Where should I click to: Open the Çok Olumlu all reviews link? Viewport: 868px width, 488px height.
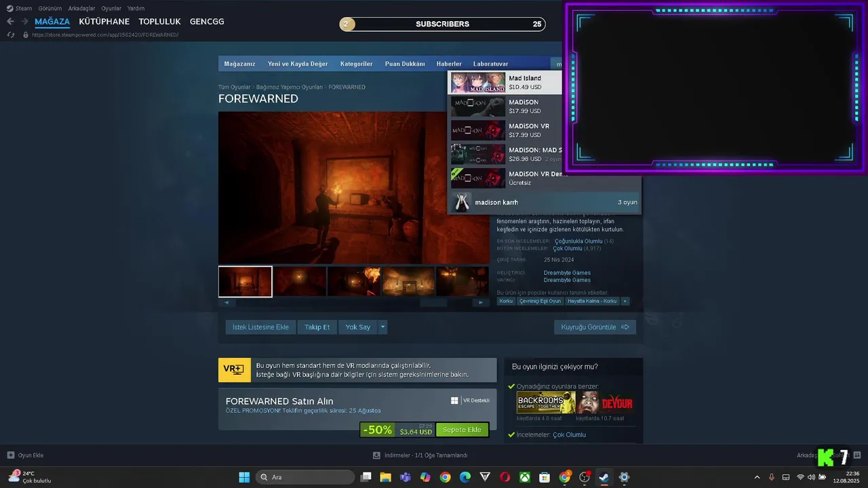568,249
